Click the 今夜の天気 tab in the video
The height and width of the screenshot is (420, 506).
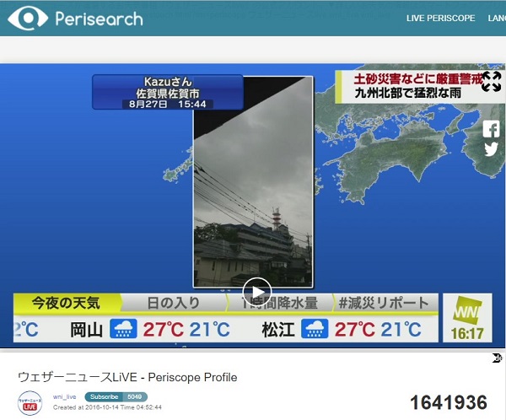pyautogui.click(x=66, y=303)
